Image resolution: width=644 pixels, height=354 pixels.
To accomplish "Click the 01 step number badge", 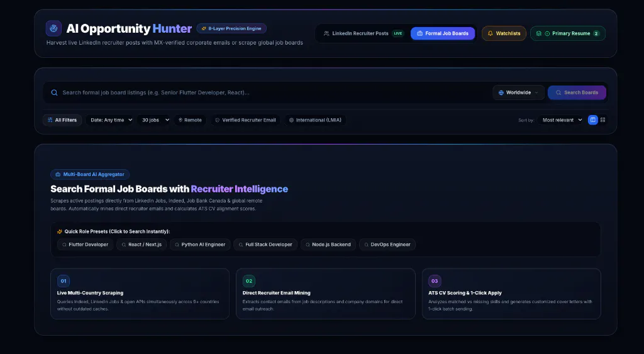I will pyautogui.click(x=64, y=281).
